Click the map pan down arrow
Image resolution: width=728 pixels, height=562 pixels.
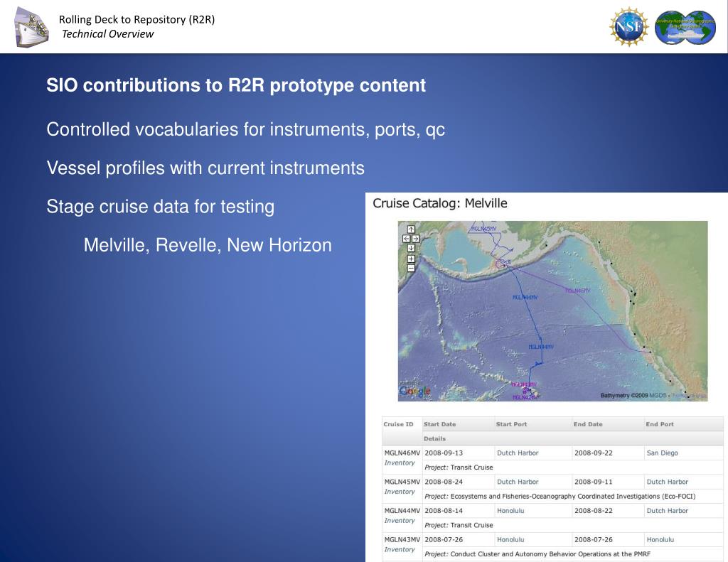tap(411, 248)
